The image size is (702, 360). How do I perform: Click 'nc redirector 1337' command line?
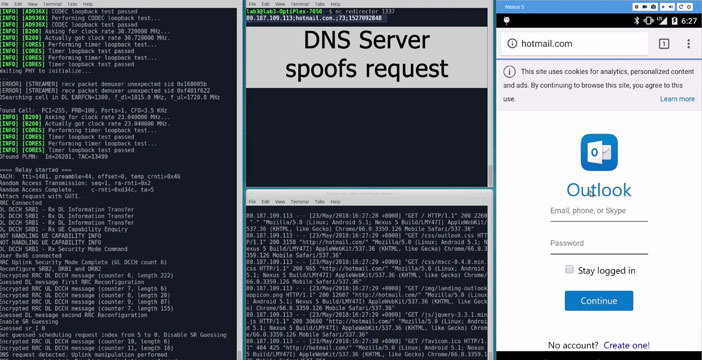click(364, 11)
